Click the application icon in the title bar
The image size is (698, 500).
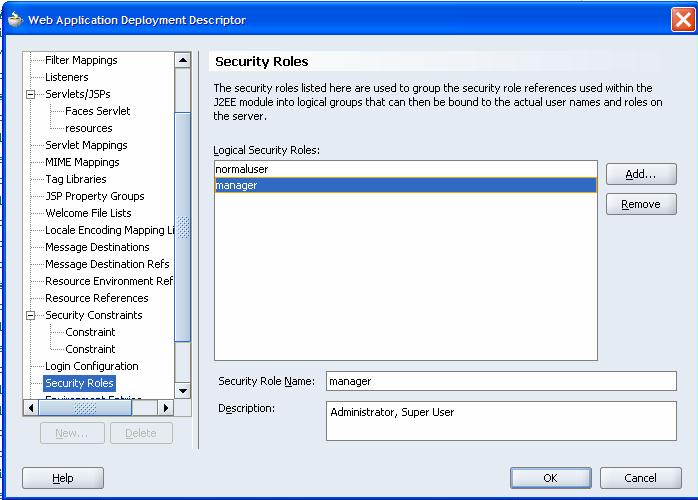14,19
